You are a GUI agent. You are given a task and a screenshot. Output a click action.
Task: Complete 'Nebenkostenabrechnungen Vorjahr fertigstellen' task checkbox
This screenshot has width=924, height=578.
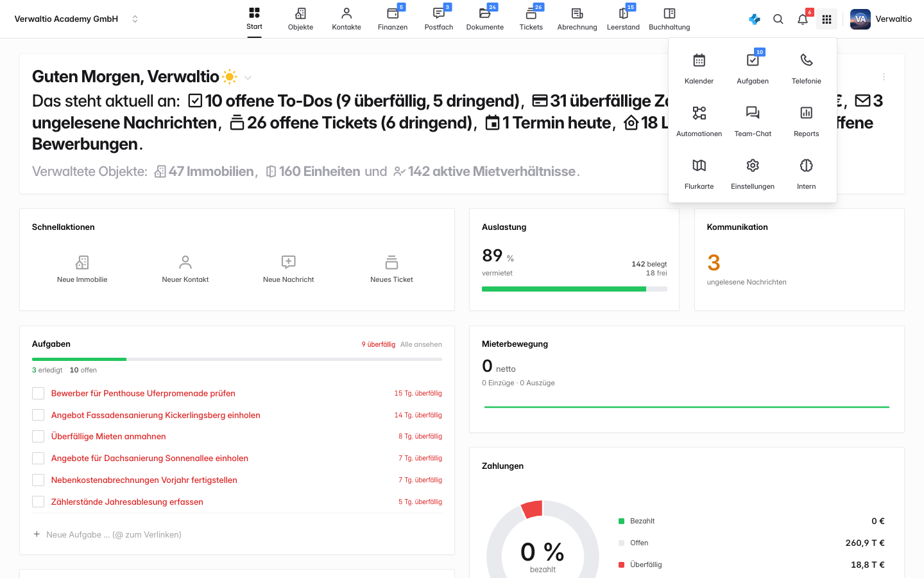38,480
